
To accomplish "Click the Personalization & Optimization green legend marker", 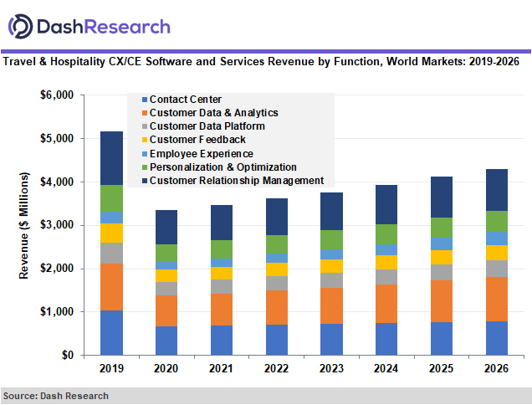I will pyautogui.click(x=145, y=167).
